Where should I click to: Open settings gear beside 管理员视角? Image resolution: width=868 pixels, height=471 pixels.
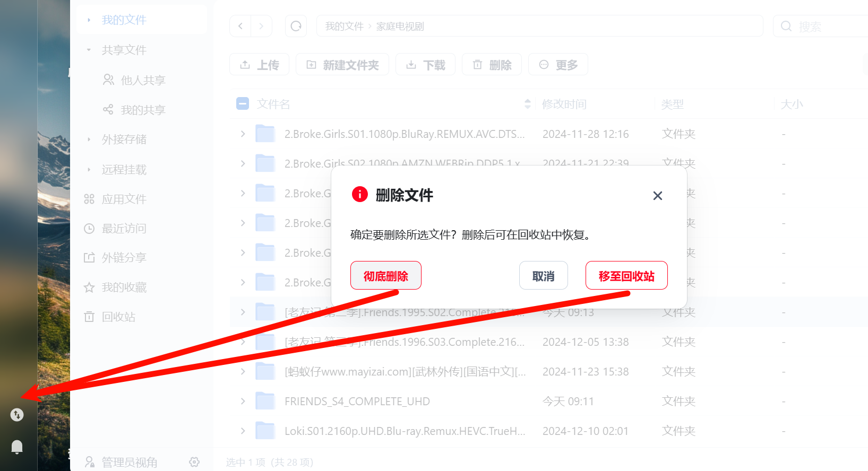[x=194, y=462]
